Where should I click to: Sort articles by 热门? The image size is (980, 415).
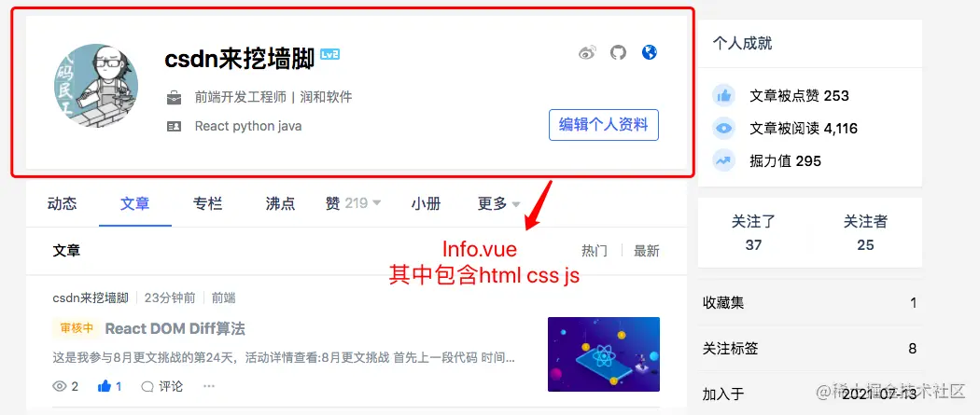(595, 251)
